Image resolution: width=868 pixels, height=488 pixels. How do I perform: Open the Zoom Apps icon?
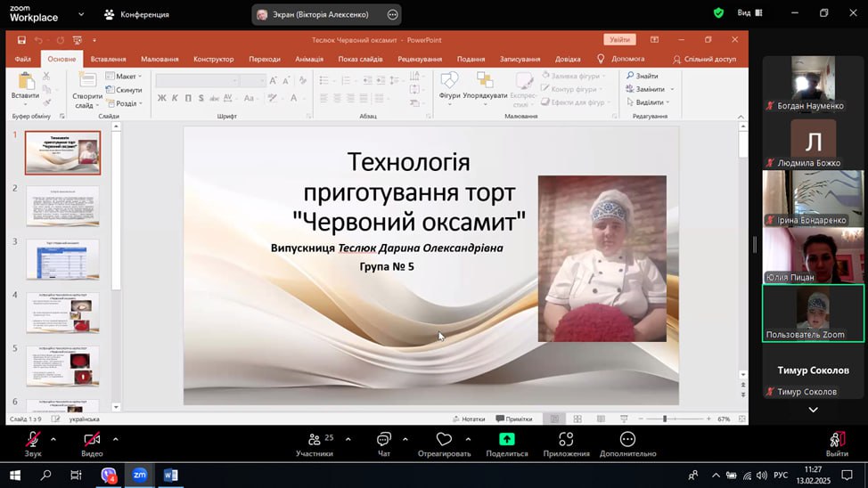pos(566,440)
